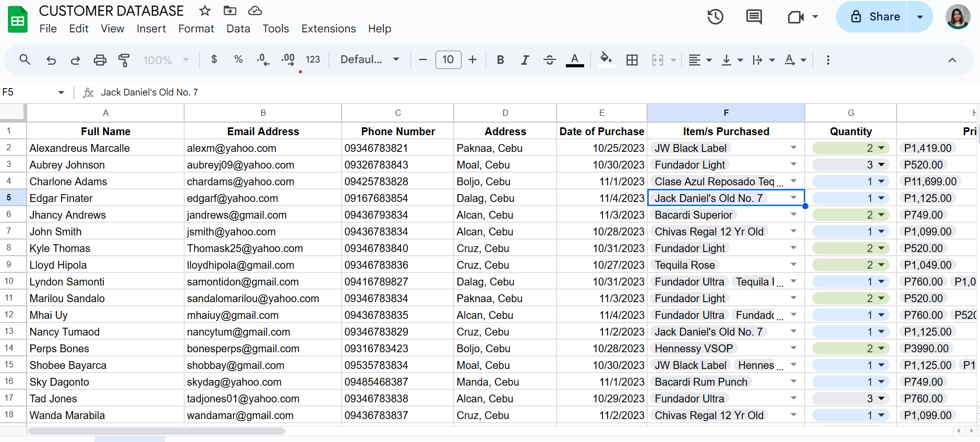Screen dimensions: 980x442
Task: Collapse the menus with the chevron
Action: tap(952, 60)
